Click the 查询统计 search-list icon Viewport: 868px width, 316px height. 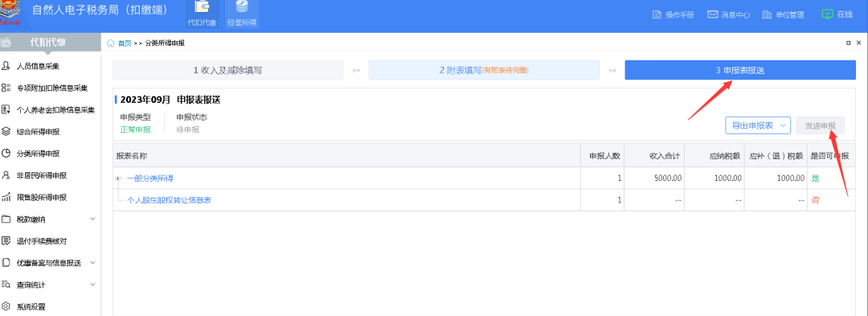pyautogui.click(x=6, y=285)
